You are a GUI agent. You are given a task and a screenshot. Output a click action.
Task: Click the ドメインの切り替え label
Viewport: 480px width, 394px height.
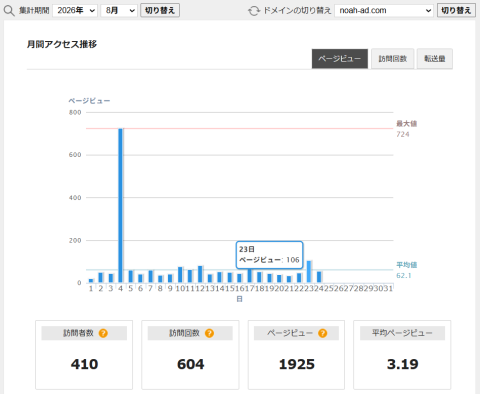[297, 11]
